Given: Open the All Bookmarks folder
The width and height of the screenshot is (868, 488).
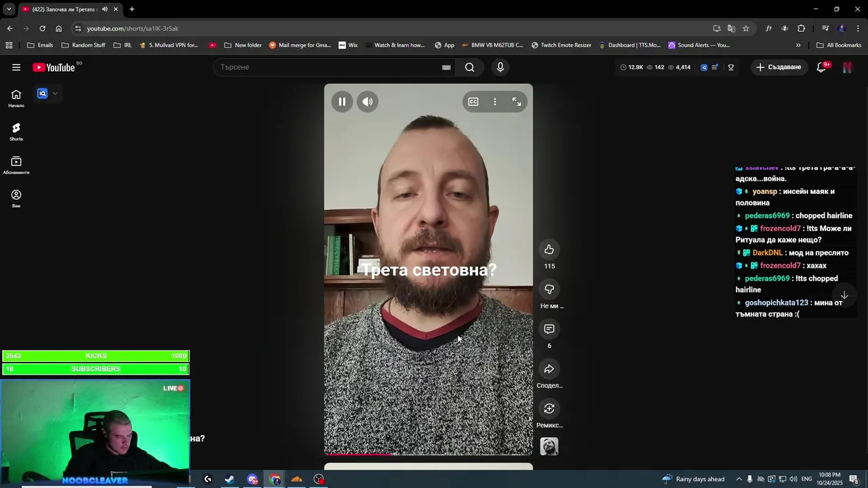Looking at the screenshot, I should click(839, 45).
